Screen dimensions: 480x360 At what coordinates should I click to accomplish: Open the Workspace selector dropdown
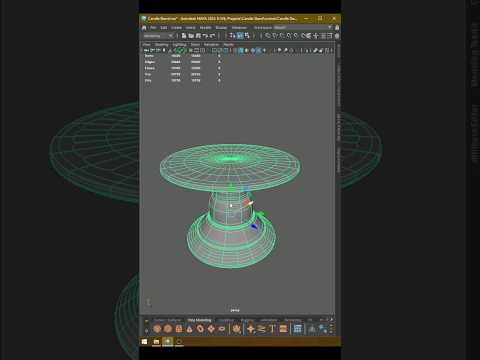coord(303,27)
